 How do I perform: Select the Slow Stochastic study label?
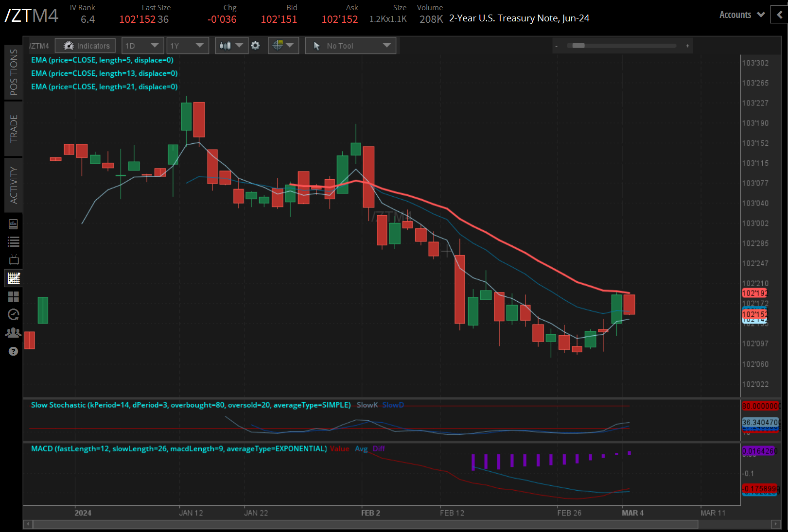point(191,405)
